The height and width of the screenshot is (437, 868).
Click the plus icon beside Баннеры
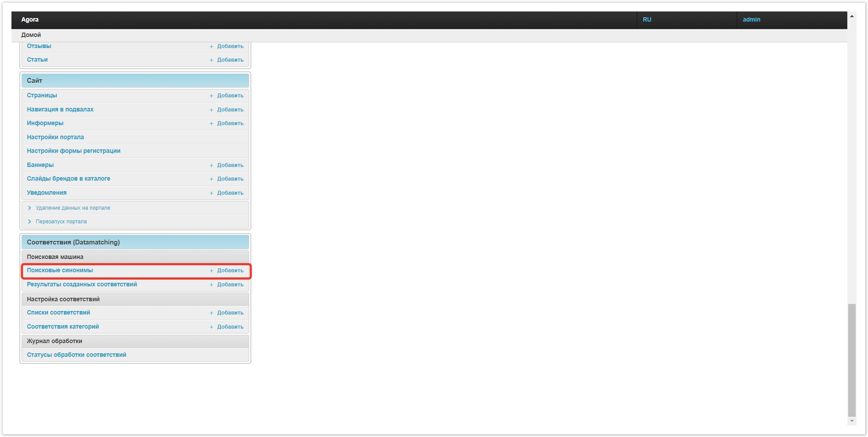click(x=211, y=166)
